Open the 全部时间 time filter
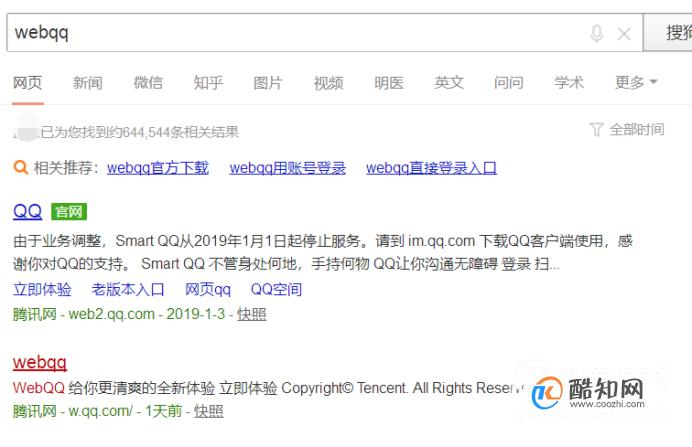 coord(636,129)
